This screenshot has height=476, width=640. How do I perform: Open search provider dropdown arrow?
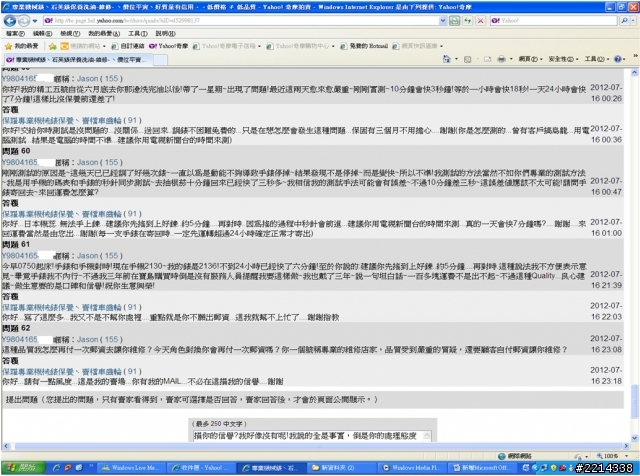click(633, 20)
